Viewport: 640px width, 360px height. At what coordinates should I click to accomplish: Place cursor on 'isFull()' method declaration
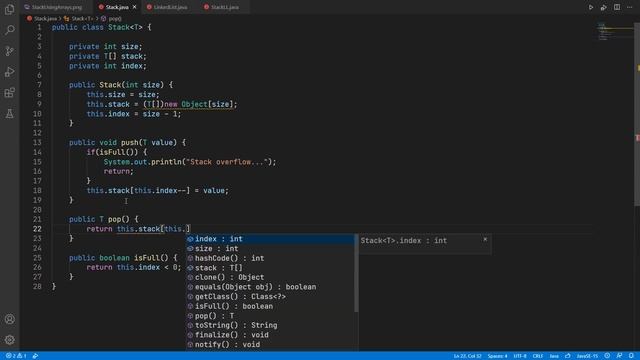pyautogui.click(x=151, y=258)
